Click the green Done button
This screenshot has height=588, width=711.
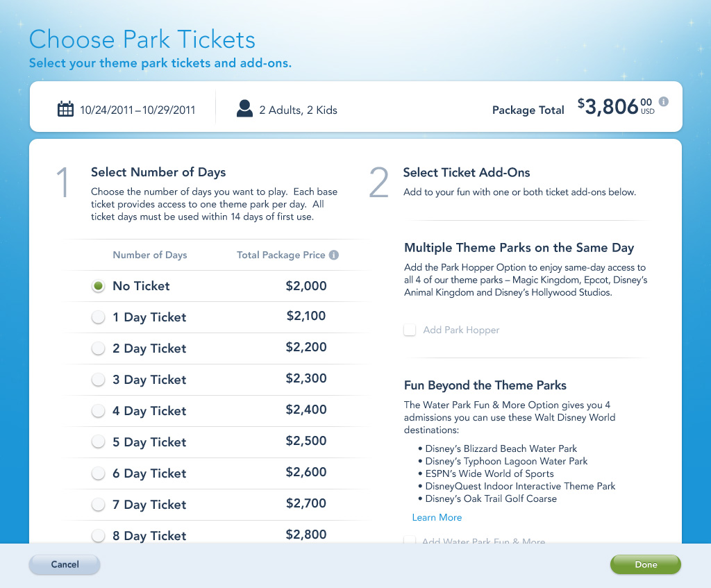(x=645, y=564)
